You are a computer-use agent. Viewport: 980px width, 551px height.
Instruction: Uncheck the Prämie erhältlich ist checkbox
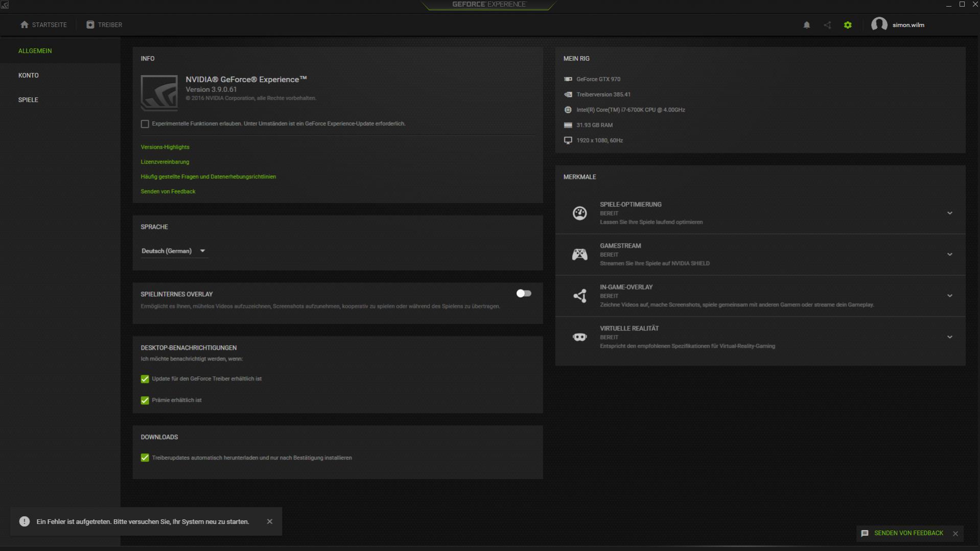click(145, 400)
